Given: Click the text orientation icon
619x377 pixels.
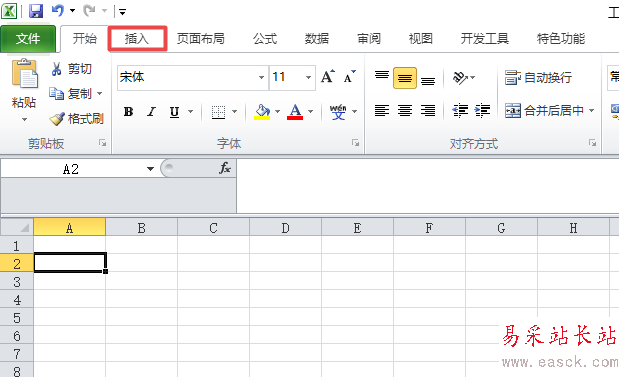Looking at the screenshot, I should pyautogui.click(x=460, y=77).
